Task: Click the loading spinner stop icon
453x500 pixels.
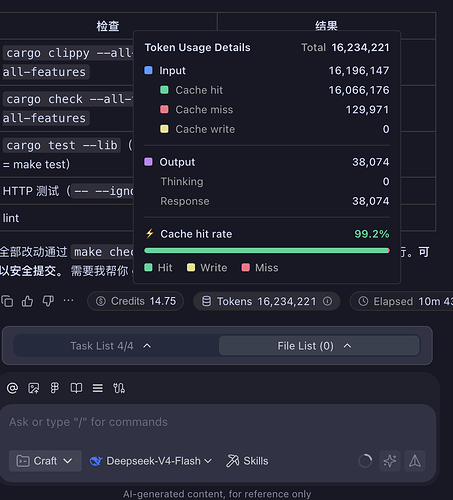Action: click(x=365, y=461)
